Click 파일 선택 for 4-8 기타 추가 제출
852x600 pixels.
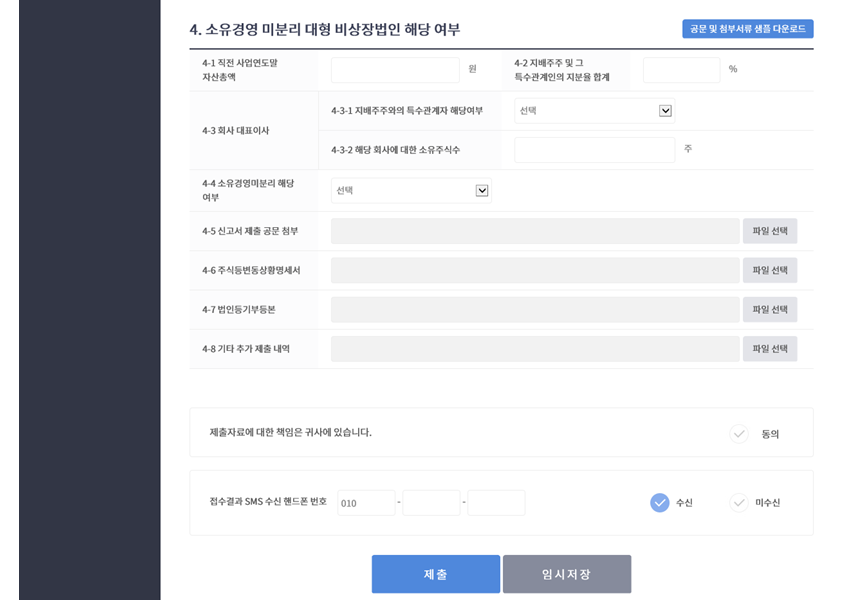pos(769,349)
